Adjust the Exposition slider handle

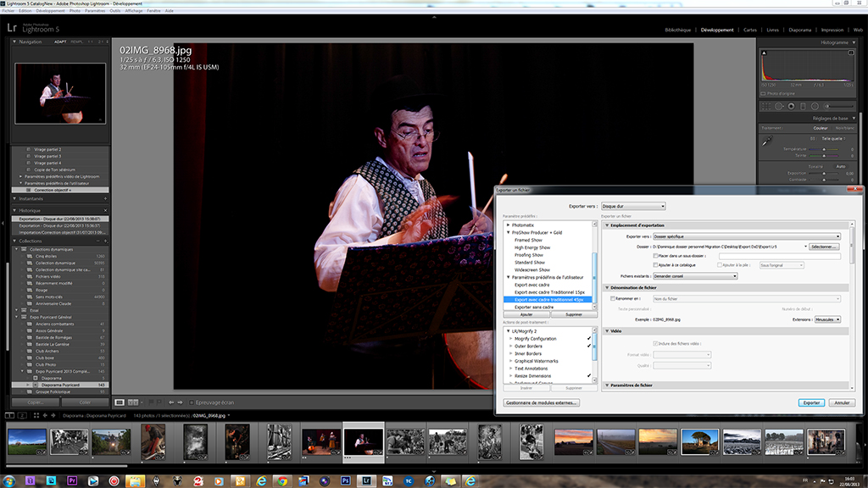824,173
